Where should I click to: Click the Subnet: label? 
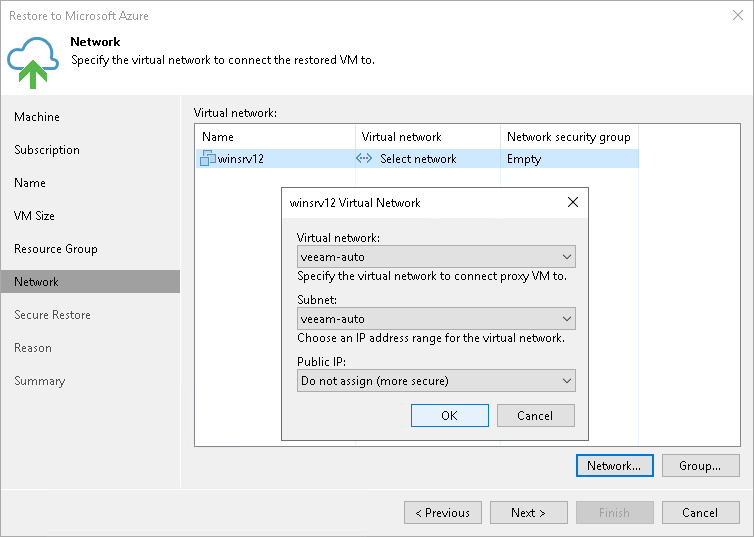(317, 300)
